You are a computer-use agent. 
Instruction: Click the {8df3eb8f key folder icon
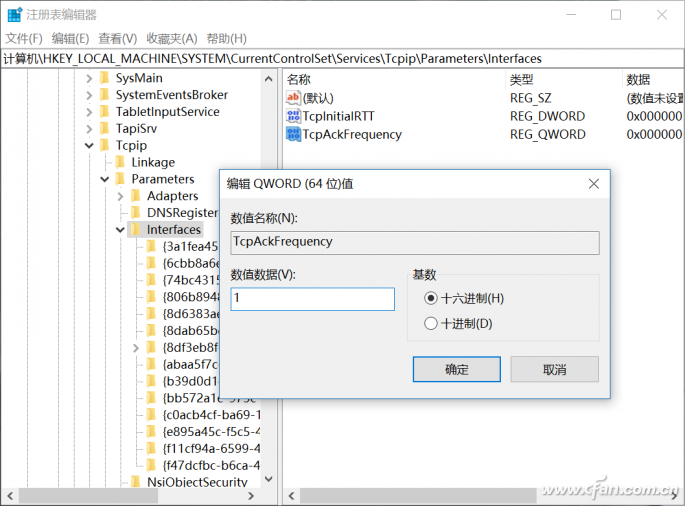click(x=152, y=347)
